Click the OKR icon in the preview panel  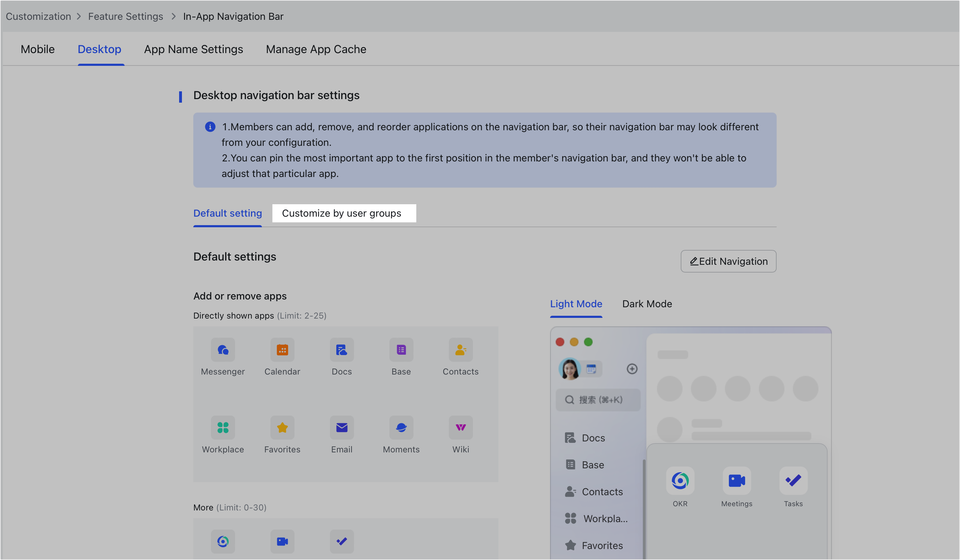pos(680,481)
